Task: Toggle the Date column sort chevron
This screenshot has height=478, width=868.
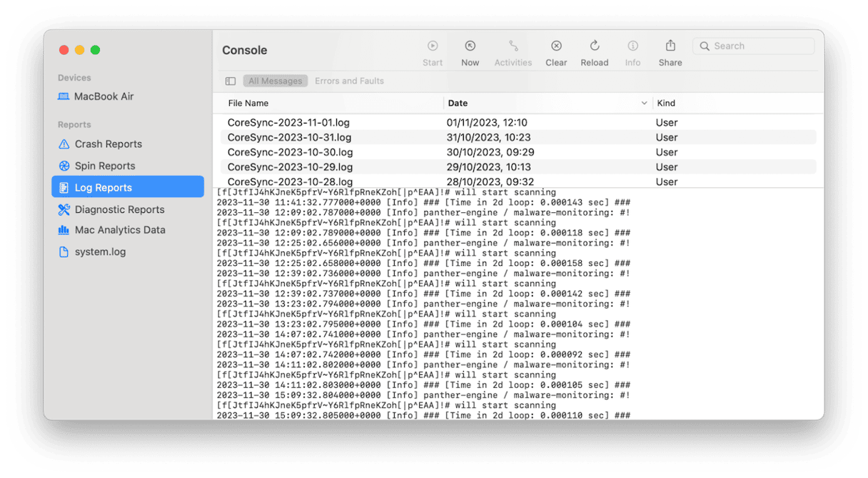Action: [x=645, y=104]
